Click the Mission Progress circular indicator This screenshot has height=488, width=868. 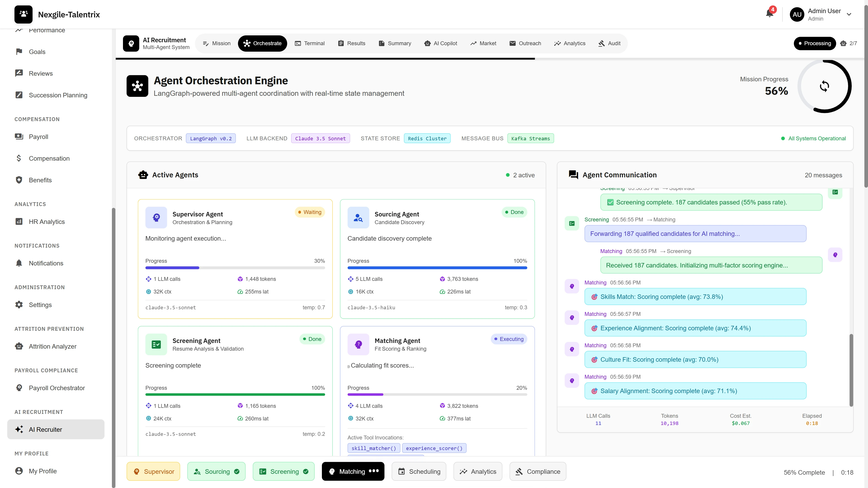[824, 86]
